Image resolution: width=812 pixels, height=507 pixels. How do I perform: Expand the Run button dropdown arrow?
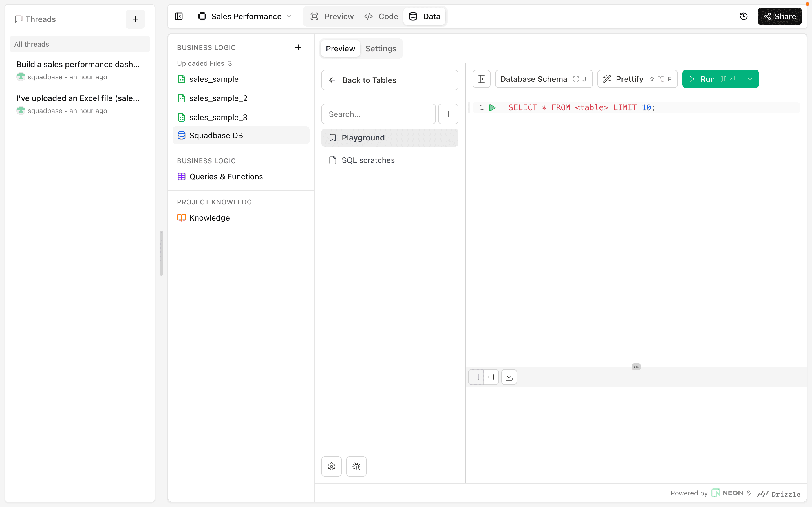coord(750,79)
